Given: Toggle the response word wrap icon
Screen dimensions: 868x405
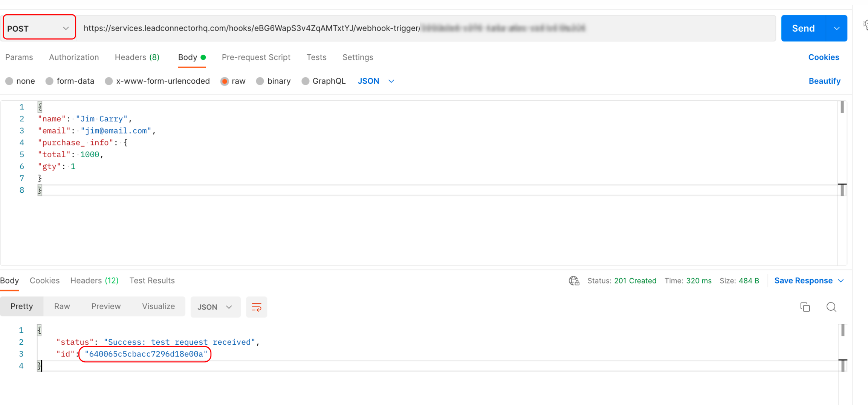Looking at the screenshot, I should 257,307.
